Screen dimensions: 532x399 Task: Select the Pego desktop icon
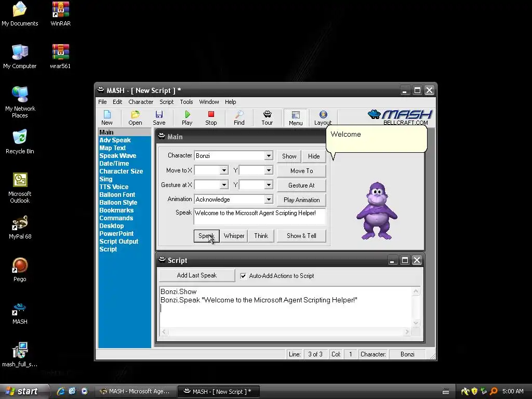20,270
